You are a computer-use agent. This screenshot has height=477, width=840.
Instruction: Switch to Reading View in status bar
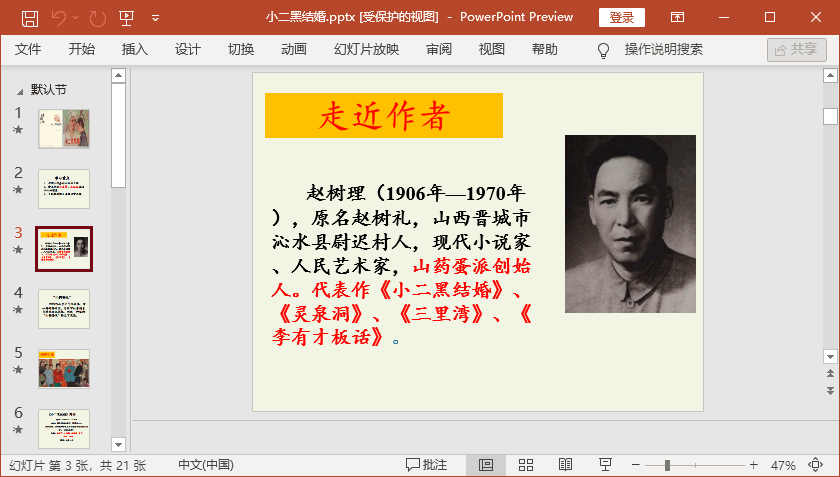565,465
